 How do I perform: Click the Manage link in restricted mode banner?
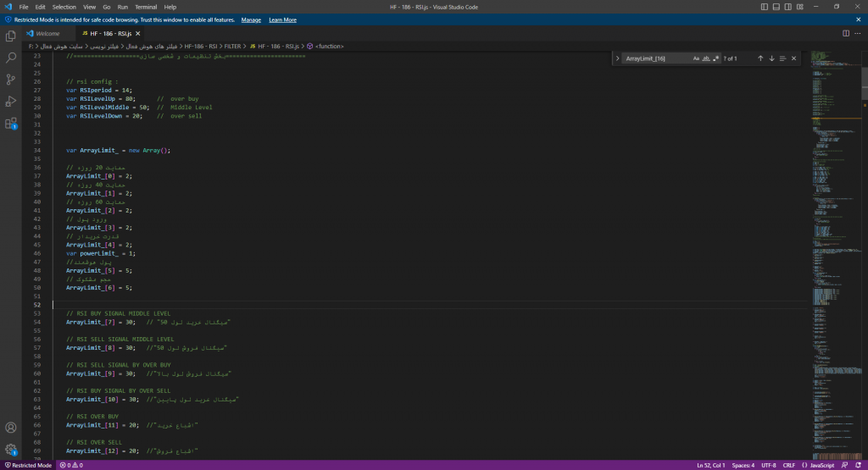tap(251, 19)
